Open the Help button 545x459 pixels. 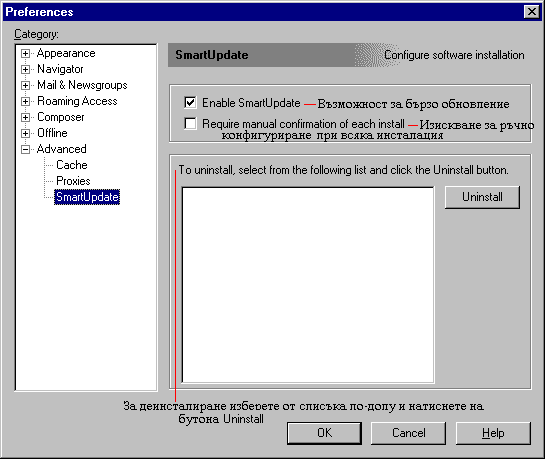[493, 433]
